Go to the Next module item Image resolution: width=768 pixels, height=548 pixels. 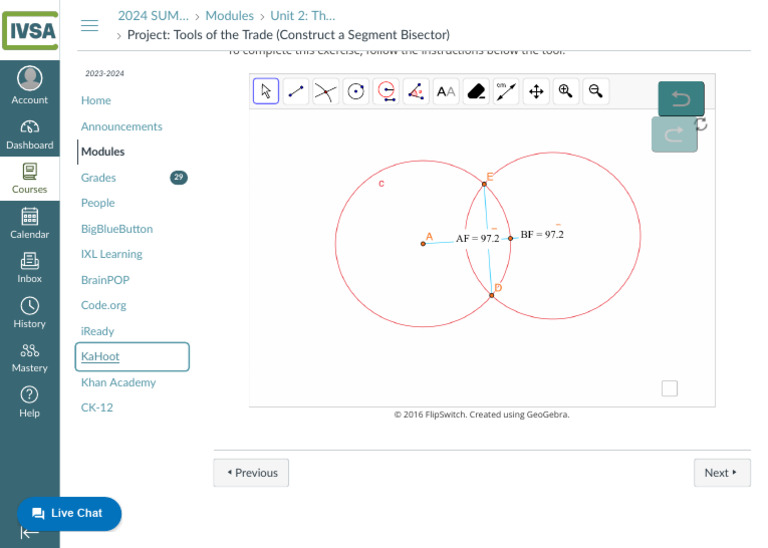pos(722,473)
